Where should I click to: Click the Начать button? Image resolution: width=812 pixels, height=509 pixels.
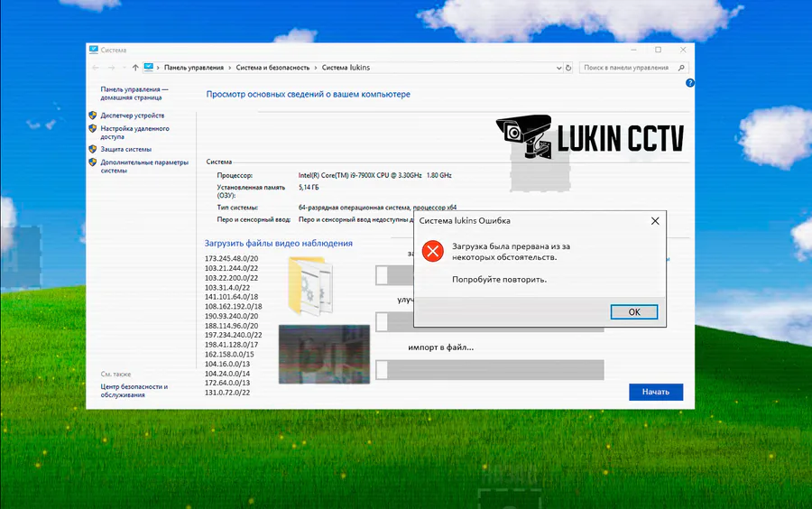[656, 392]
